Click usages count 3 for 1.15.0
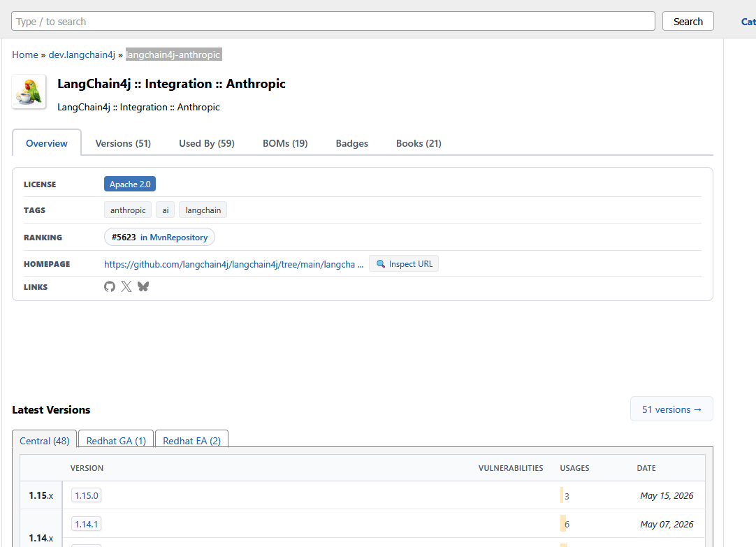 [567, 496]
